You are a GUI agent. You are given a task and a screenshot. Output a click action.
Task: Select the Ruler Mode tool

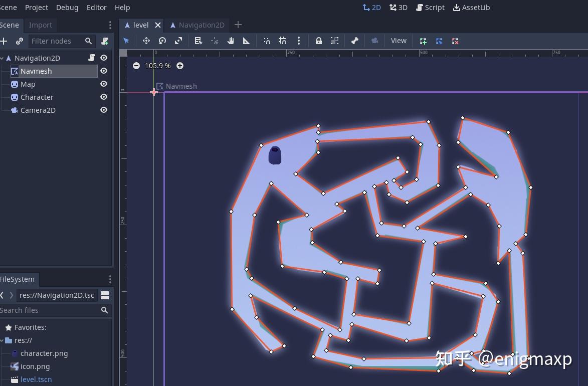(x=247, y=41)
